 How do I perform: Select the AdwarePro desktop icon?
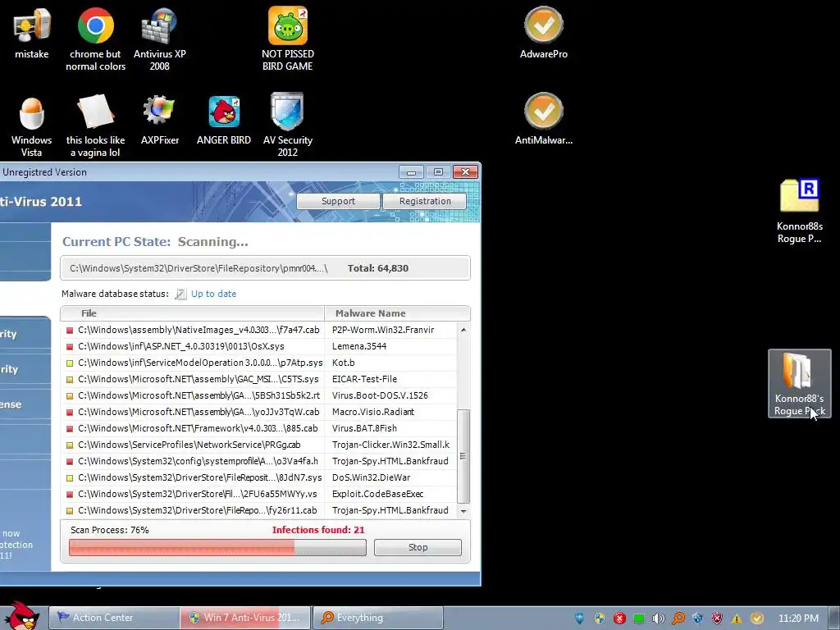544,32
